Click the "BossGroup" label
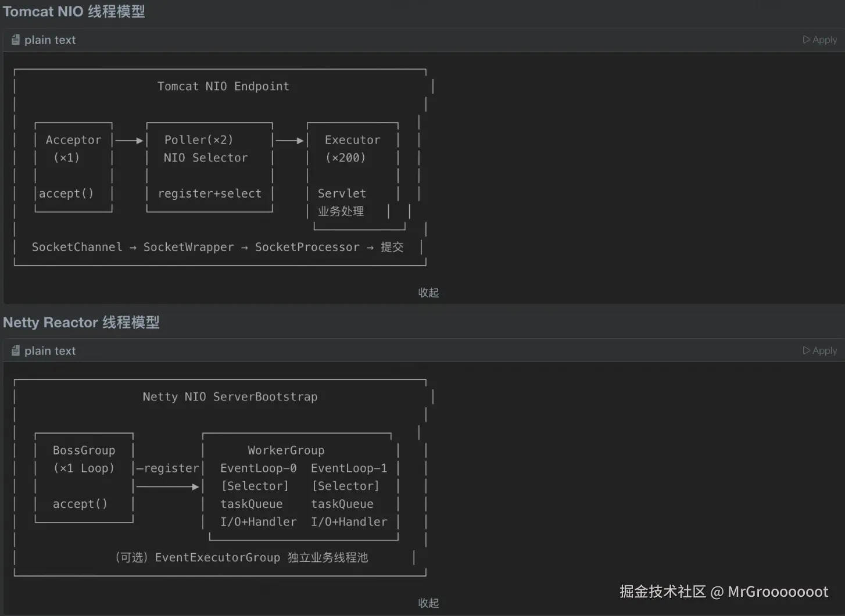Viewport: 845px width, 616px height. pyautogui.click(x=84, y=451)
